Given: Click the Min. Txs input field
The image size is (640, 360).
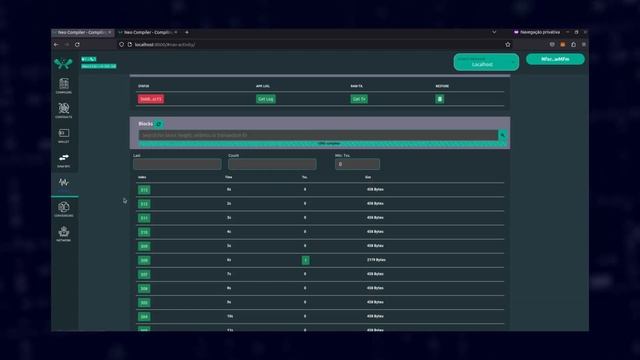Looking at the screenshot, I should coord(357,164).
